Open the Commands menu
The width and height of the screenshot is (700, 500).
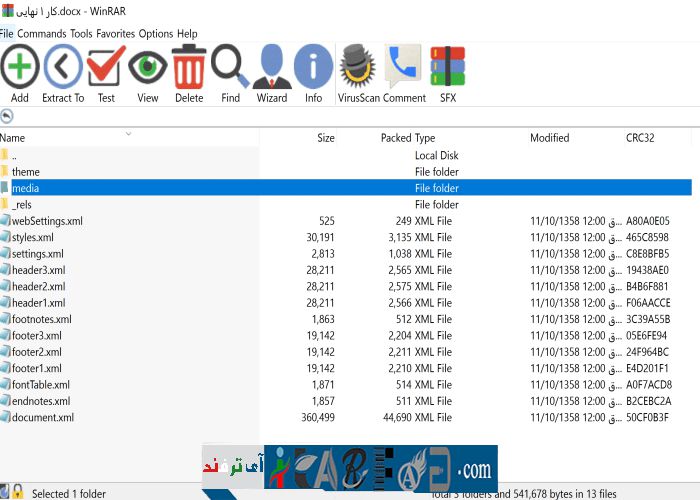(41, 33)
